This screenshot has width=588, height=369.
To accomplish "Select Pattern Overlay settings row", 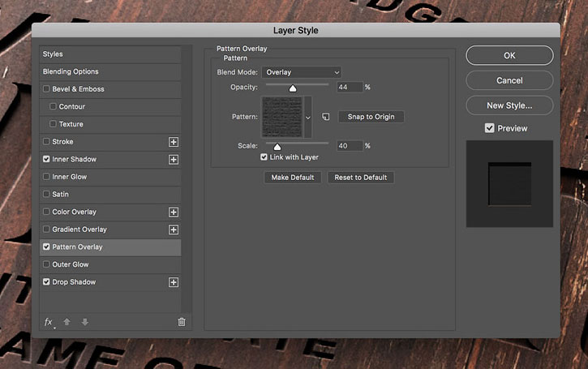I will coord(110,247).
